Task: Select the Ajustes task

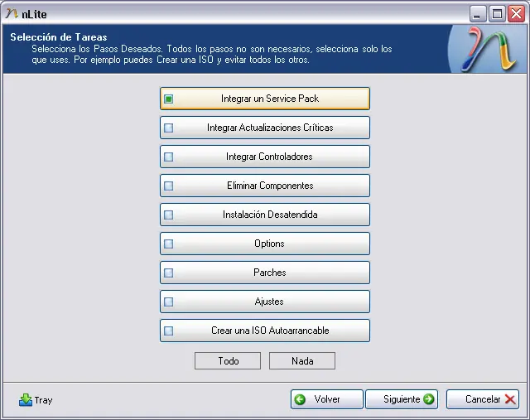Action: pyautogui.click(x=265, y=302)
